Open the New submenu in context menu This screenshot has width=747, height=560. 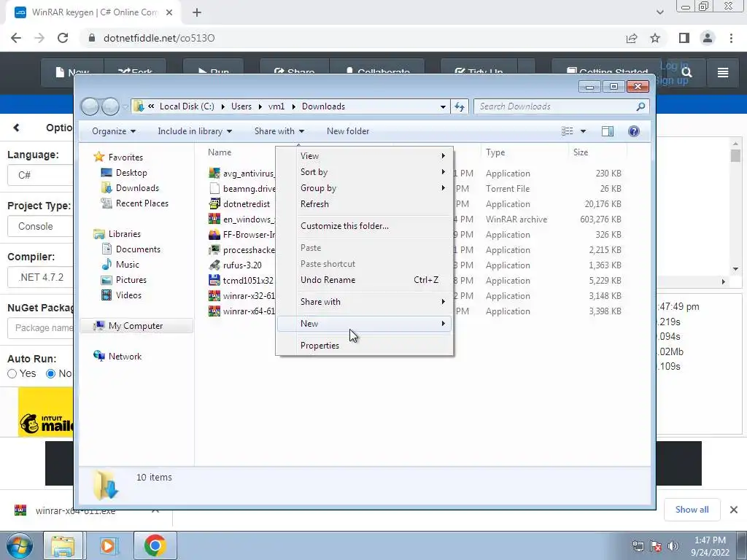tap(365, 324)
